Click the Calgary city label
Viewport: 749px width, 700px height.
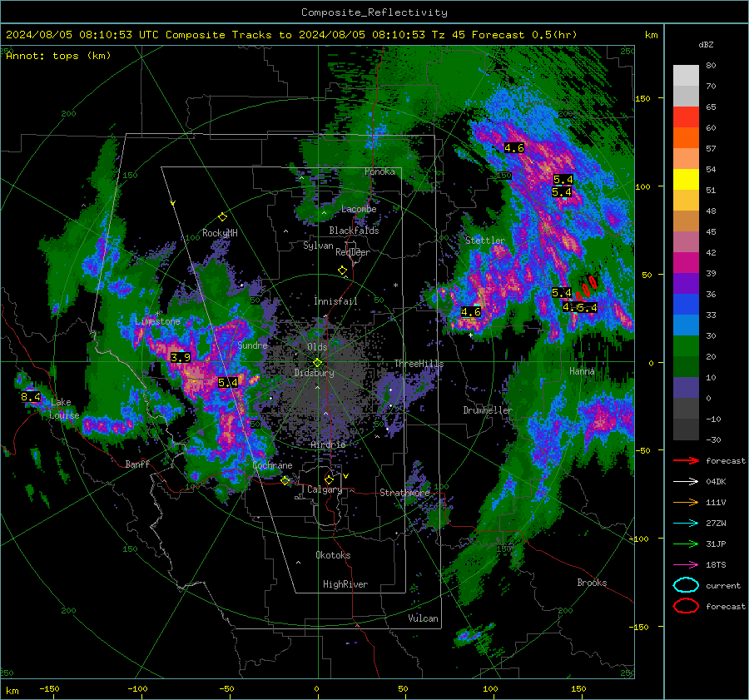pos(325,489)
